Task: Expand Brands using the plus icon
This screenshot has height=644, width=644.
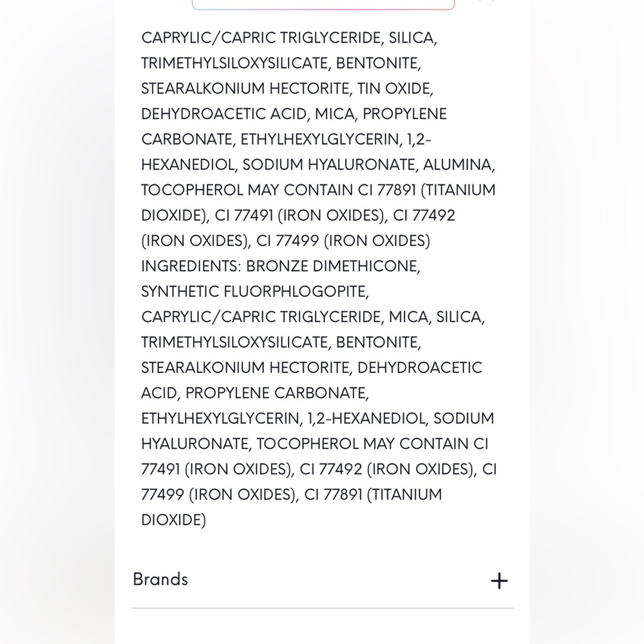Action: click(x=499, y=581)
